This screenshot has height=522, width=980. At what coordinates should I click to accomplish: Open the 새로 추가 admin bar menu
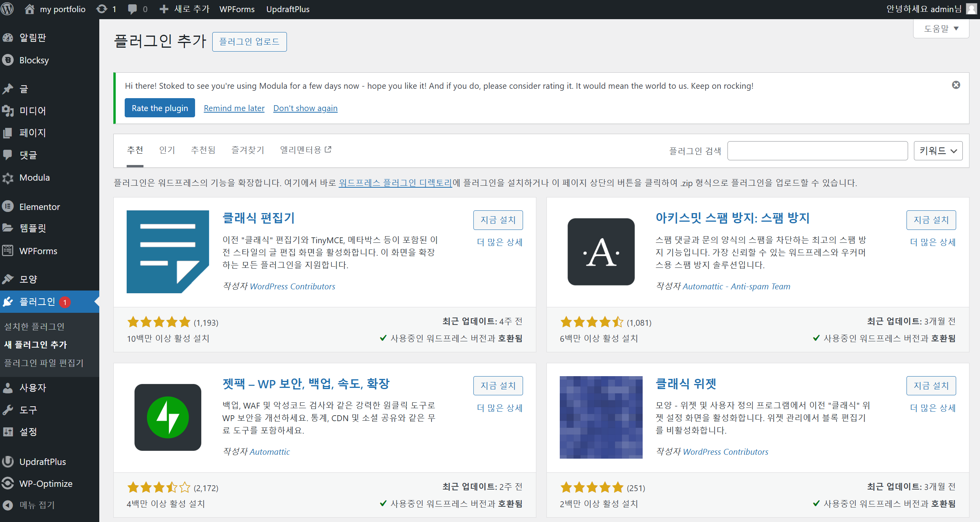185,9
